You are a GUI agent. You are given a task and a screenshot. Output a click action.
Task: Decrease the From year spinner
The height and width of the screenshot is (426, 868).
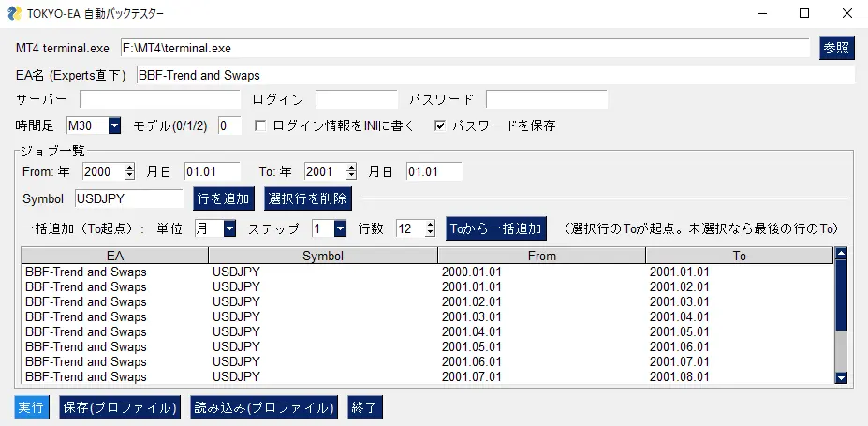tap(129, 175)
